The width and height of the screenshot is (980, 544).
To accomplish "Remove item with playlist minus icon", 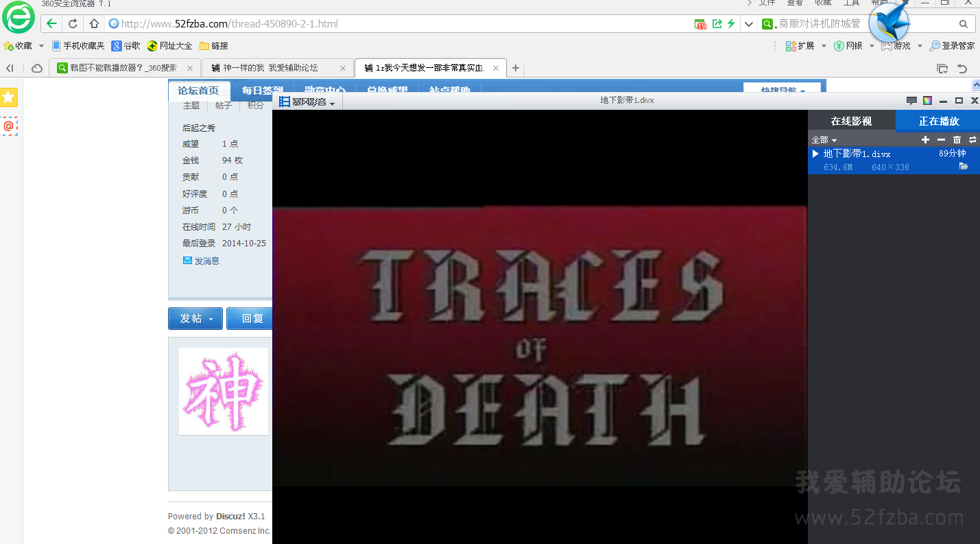I will [941, 140].
